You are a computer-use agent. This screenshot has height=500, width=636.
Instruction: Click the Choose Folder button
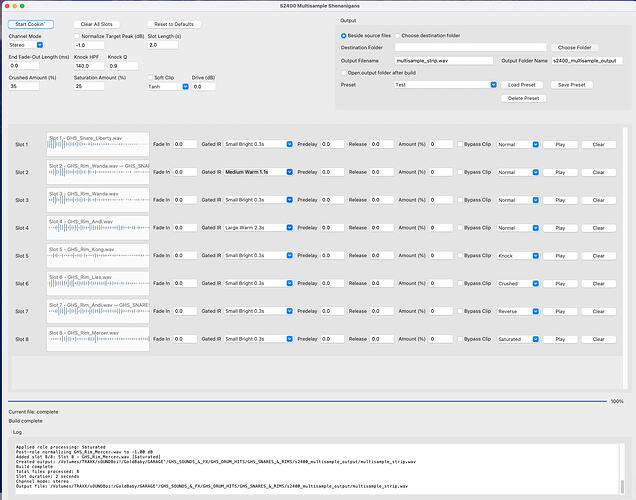click(x=574, y=47)
